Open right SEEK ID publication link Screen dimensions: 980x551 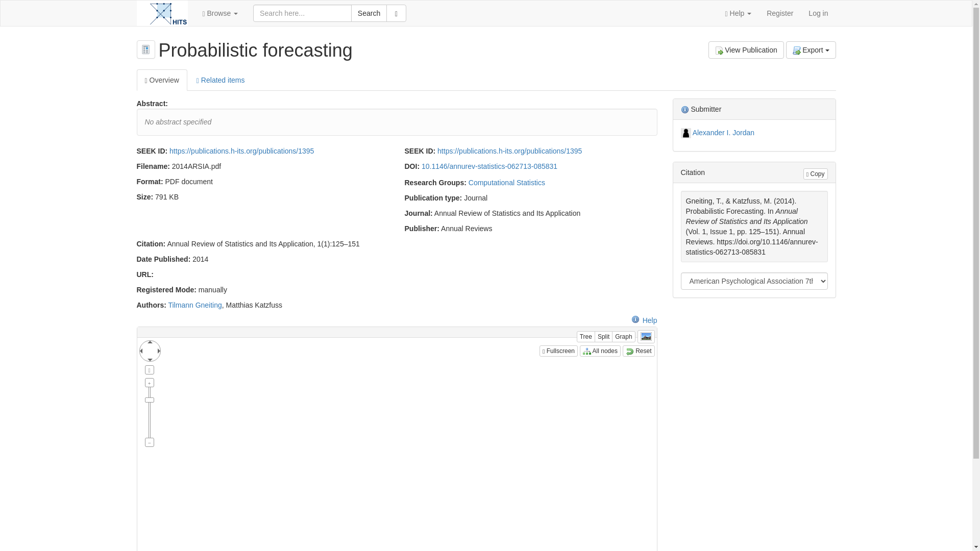[x=509, y=151]
